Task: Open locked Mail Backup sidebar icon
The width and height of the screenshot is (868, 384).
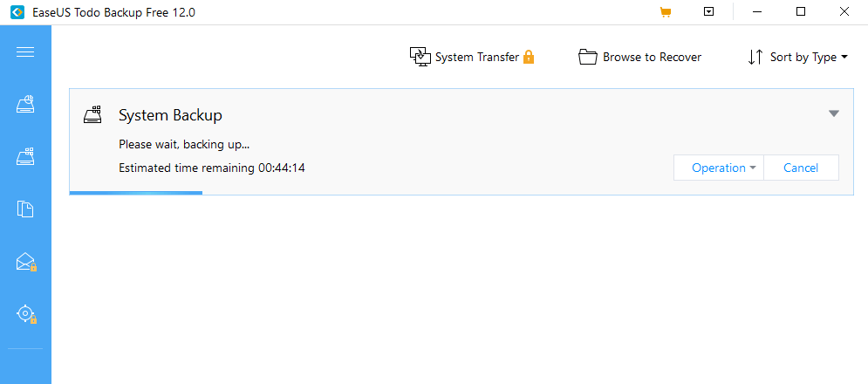Action: [x=25, y=261]
